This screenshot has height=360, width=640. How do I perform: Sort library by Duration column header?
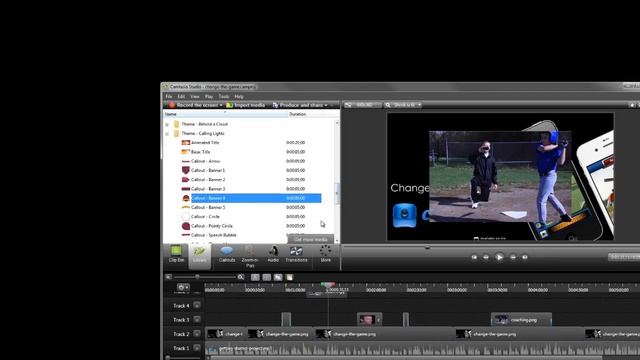[313, 114]
